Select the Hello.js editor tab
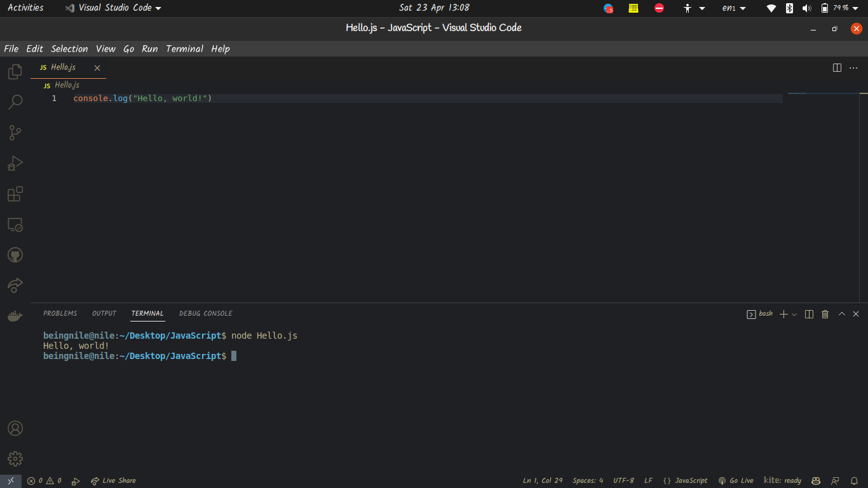 (68, 67)
